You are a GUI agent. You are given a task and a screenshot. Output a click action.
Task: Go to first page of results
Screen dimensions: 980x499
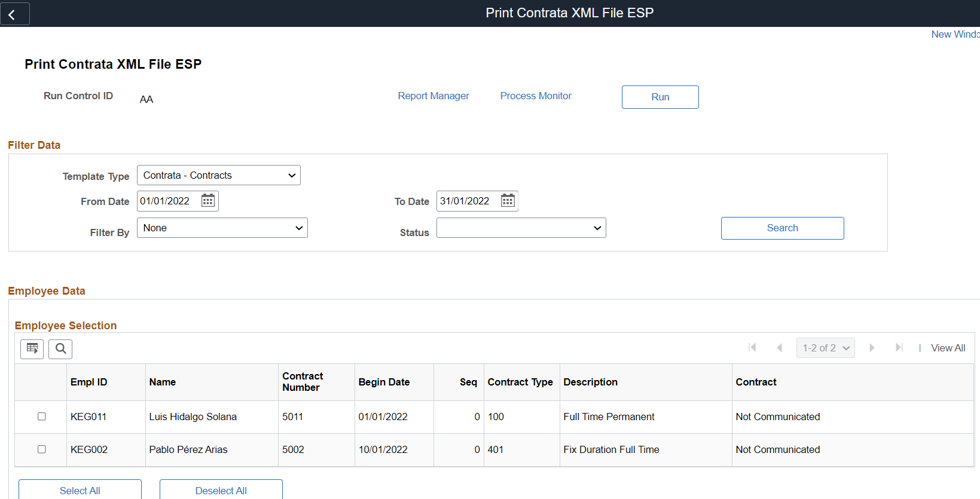coord(752,348)
